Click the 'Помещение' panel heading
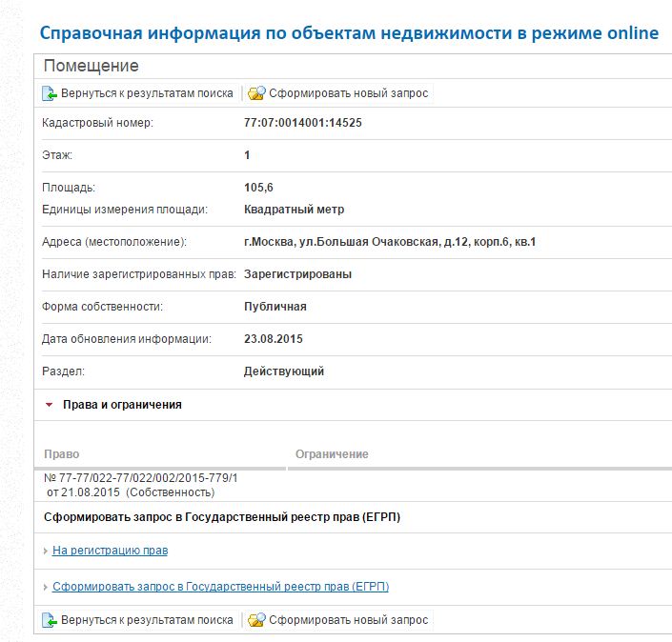672x642 pixels. (x=92, y=66)
